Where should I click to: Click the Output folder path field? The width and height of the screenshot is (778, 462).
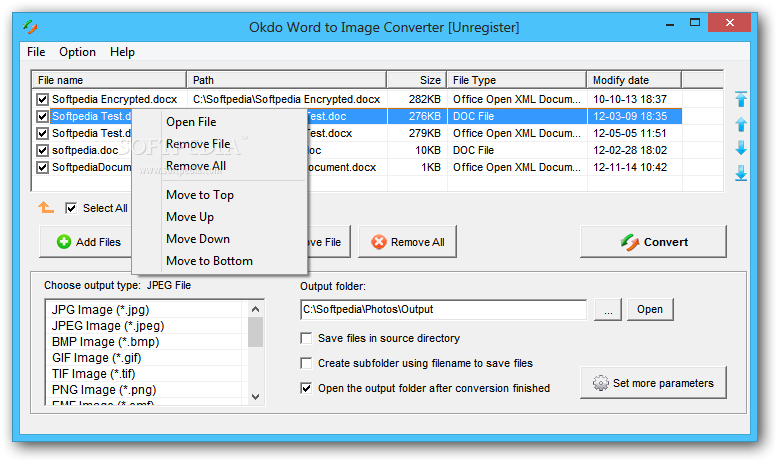[444, 310]
